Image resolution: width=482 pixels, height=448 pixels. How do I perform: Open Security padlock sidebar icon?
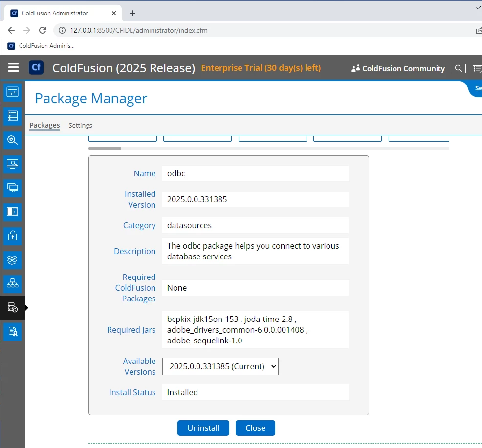(12, 235)
